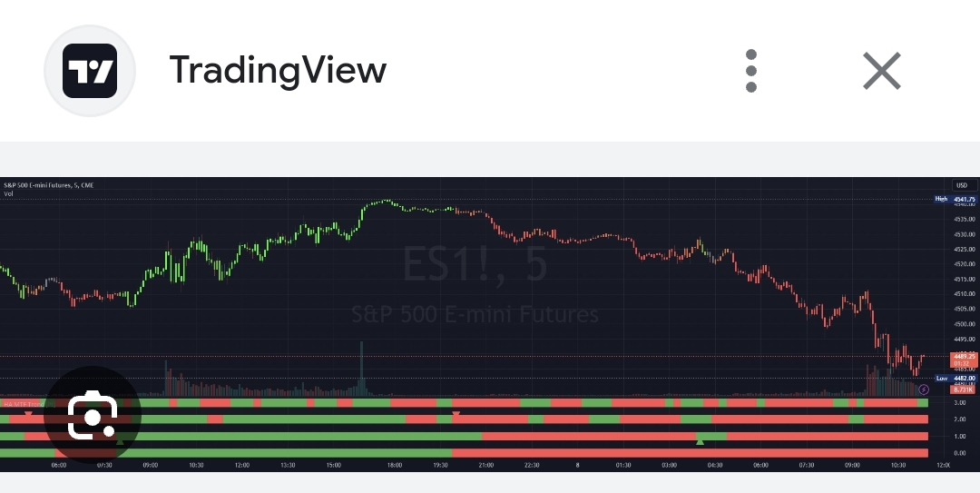Screen dimensions: 980x493
Task: Click the Vol indicator label
Action: [8, 193]
